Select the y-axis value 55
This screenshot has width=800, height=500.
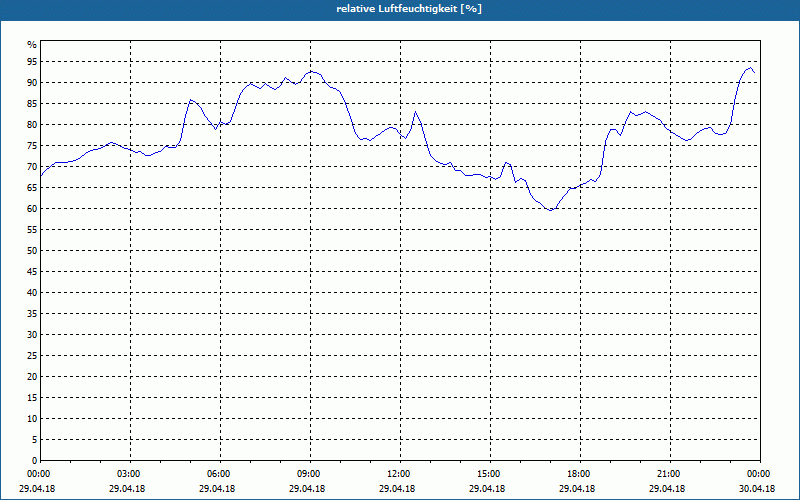point(32,230)
